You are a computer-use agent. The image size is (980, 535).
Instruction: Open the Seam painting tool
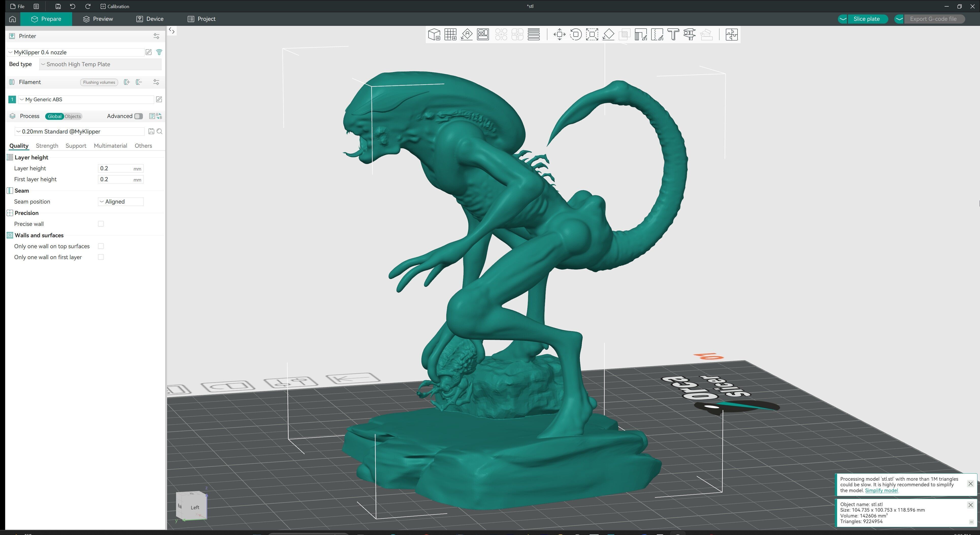[657, 35]
